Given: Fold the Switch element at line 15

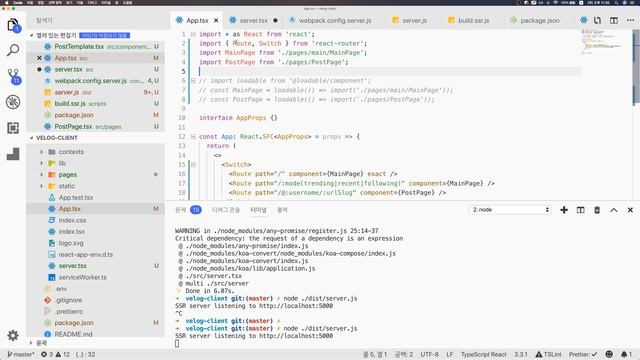Looking at the screenshot, I should (193, 164).
